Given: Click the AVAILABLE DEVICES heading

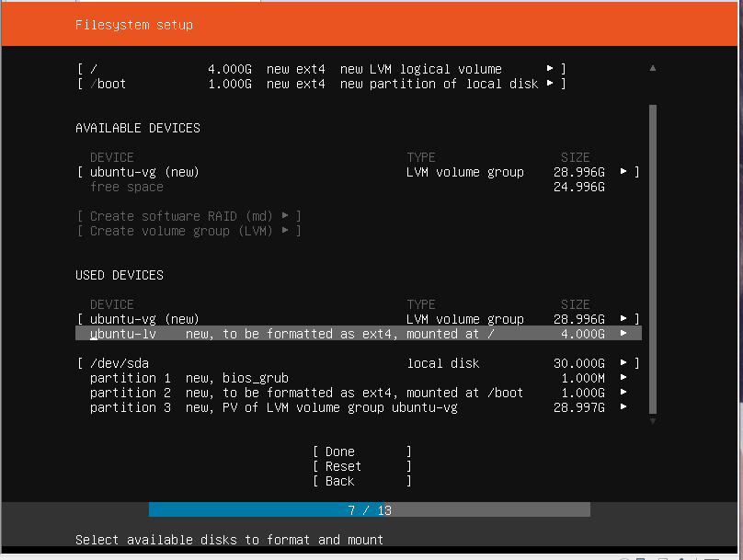Looking at the screenshot, I should coord(138,129).
